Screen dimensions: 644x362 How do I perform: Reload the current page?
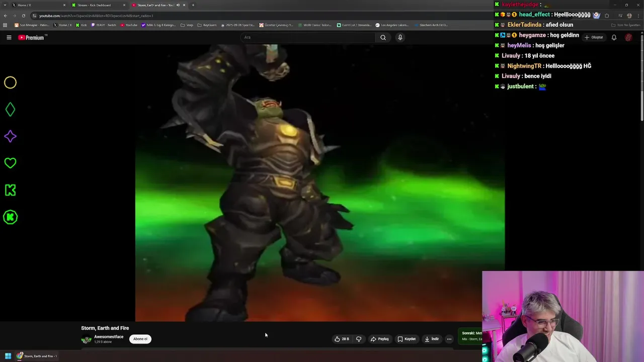pos(23,16)
